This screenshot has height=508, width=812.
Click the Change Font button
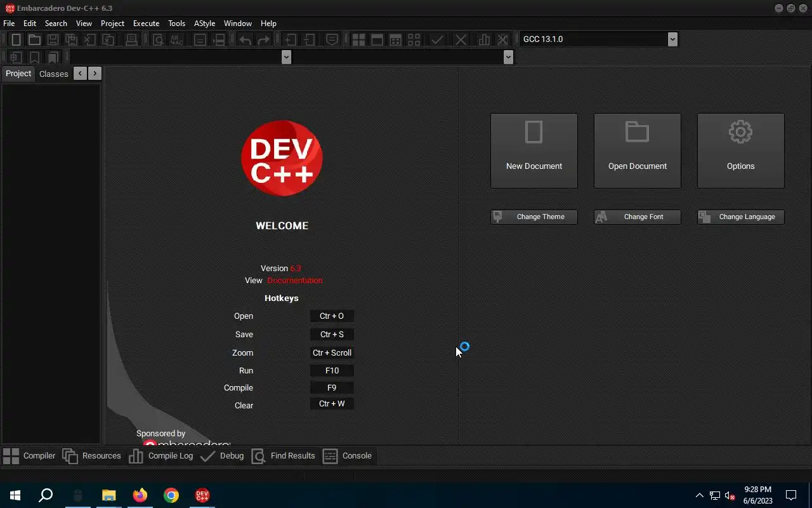[638, 217]
